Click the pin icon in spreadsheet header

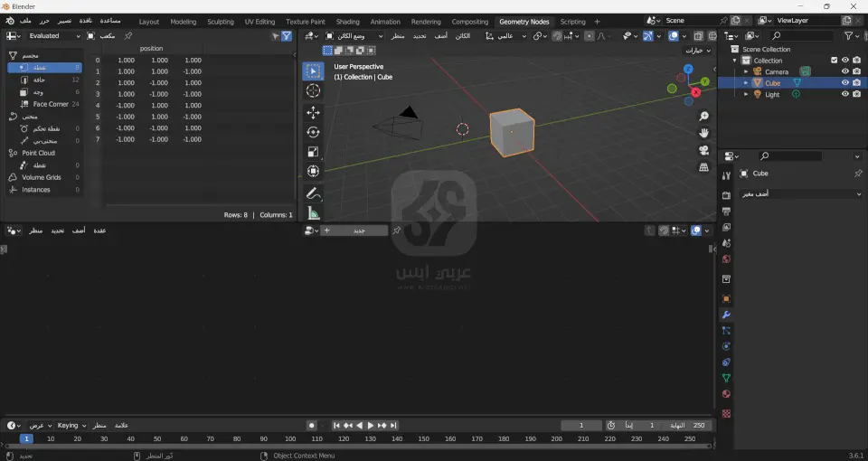(127, 36)
